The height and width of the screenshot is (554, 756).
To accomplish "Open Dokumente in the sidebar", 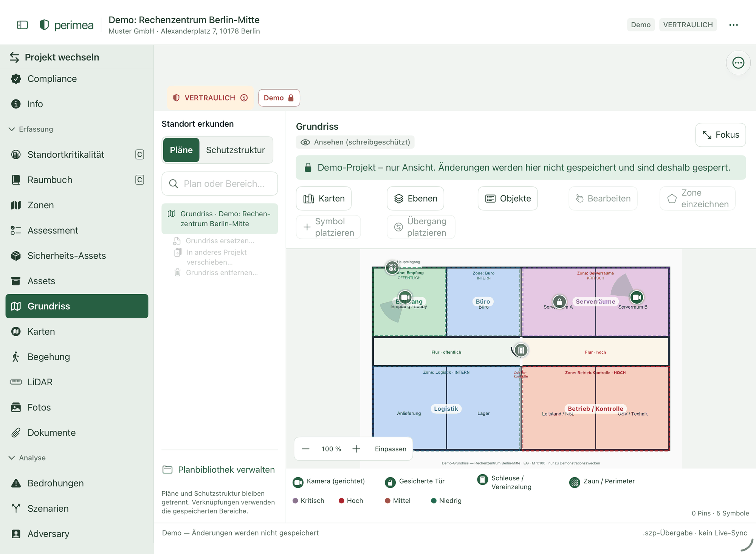I will click(77, 433).
